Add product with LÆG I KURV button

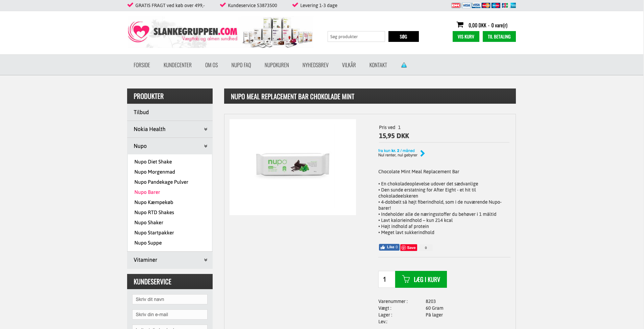(421, 279)
